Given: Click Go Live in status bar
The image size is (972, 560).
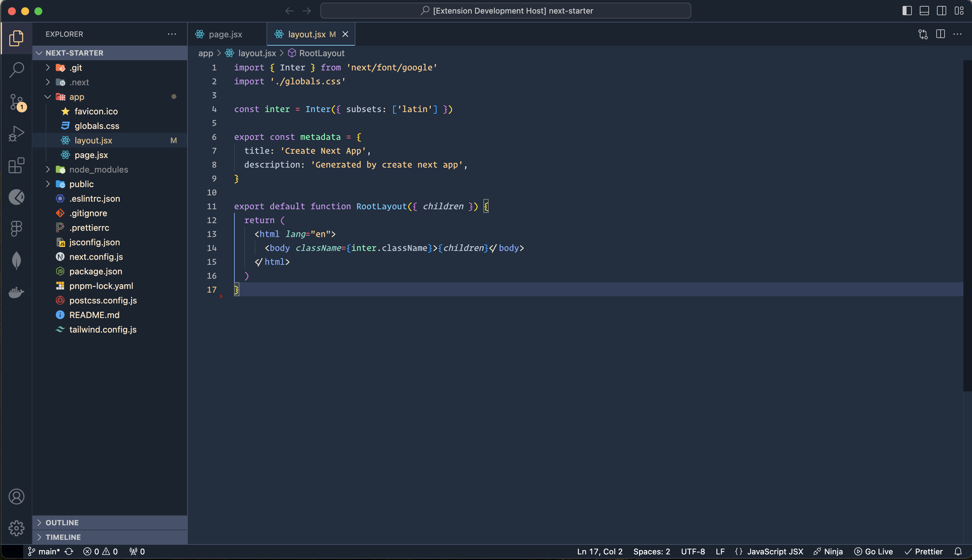Looking at the screenshot, I should [x=873, y=551].
